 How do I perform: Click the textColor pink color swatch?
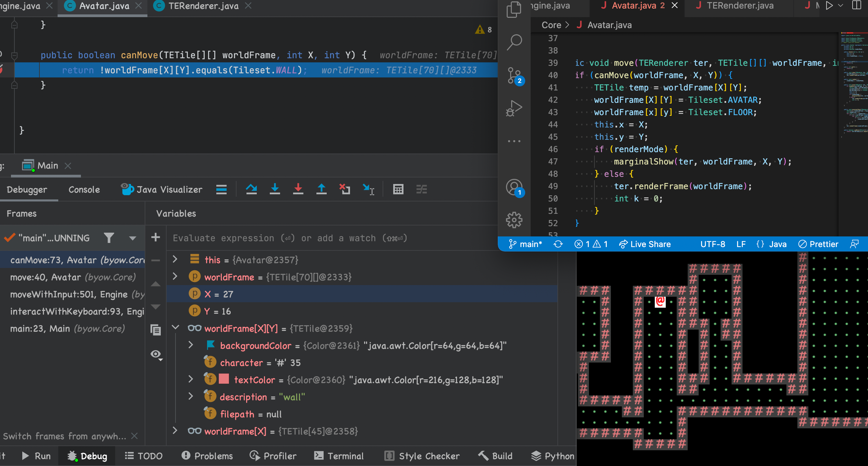(x=224, y=379)
